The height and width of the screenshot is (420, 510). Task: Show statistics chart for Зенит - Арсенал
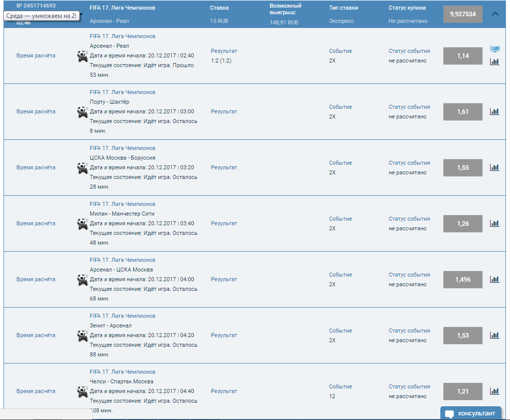point(494,335)
